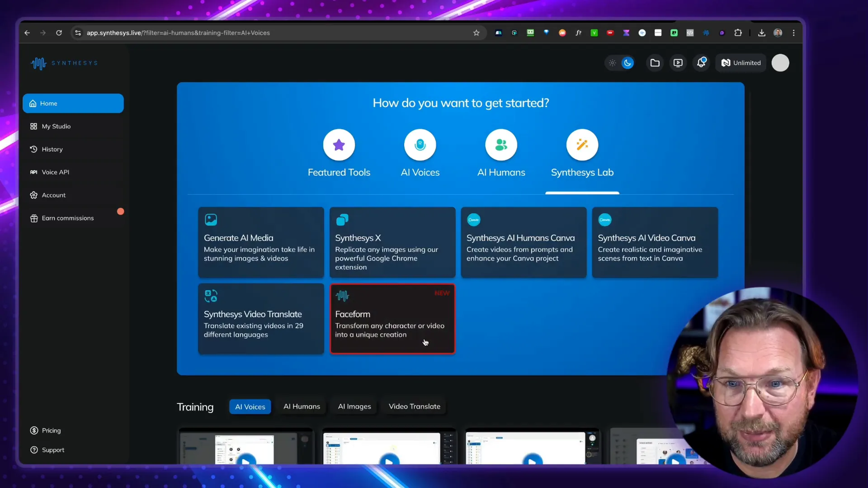Switch to dark mode moon icon

coord(628,63)
